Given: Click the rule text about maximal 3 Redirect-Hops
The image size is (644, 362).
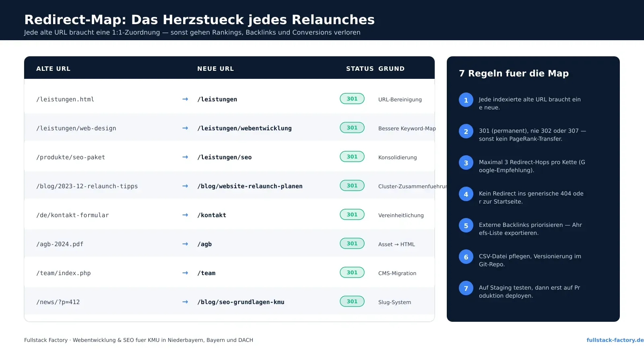Looking at the screenshot, I should (x=532, y=166).
